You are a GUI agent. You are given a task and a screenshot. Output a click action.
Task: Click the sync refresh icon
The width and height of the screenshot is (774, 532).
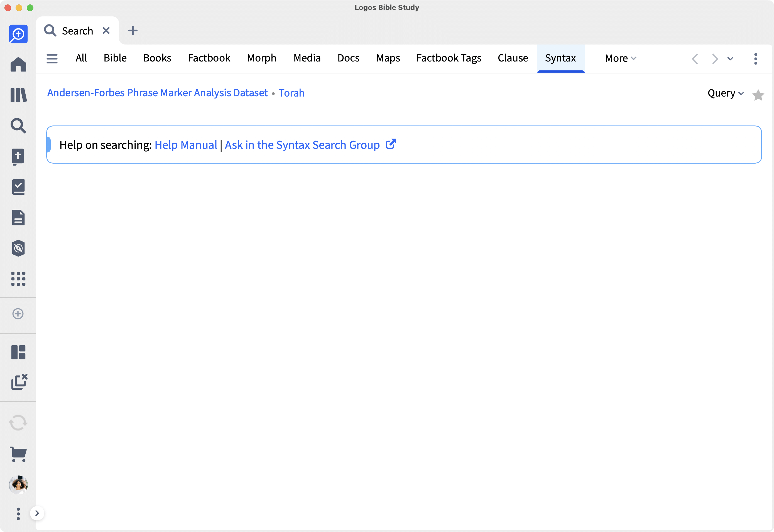click(x=18, y=423)
